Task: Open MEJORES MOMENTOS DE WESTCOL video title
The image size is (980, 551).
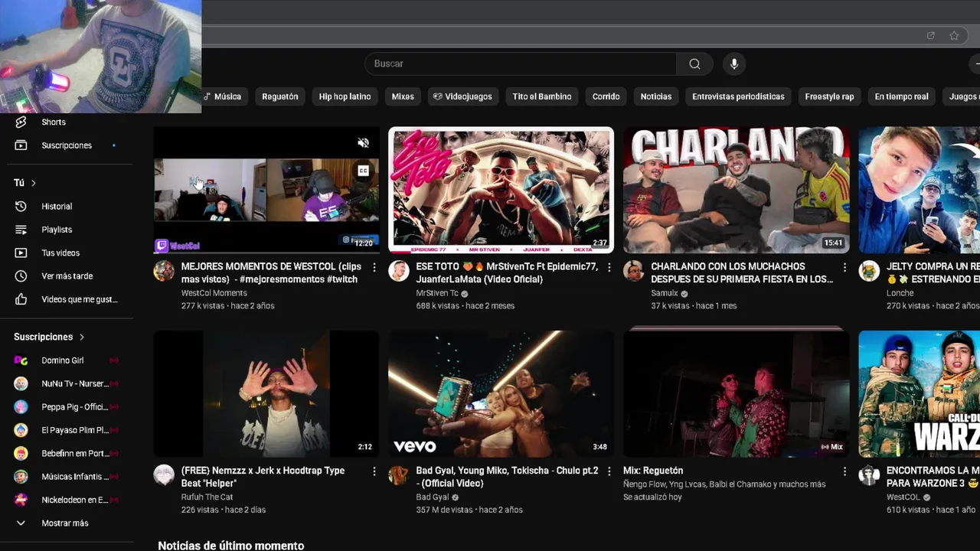Action: point(271,273)
